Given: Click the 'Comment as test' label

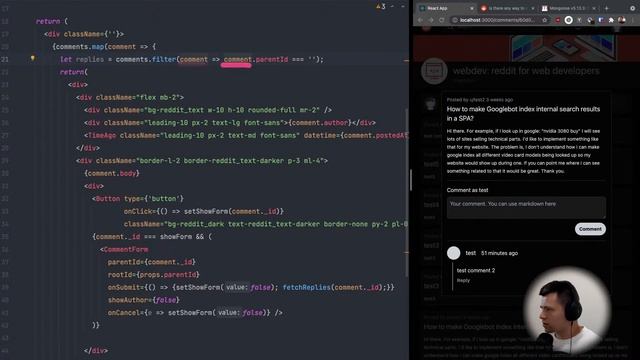Looking at the screenshot, I should [x=467, y=190].
